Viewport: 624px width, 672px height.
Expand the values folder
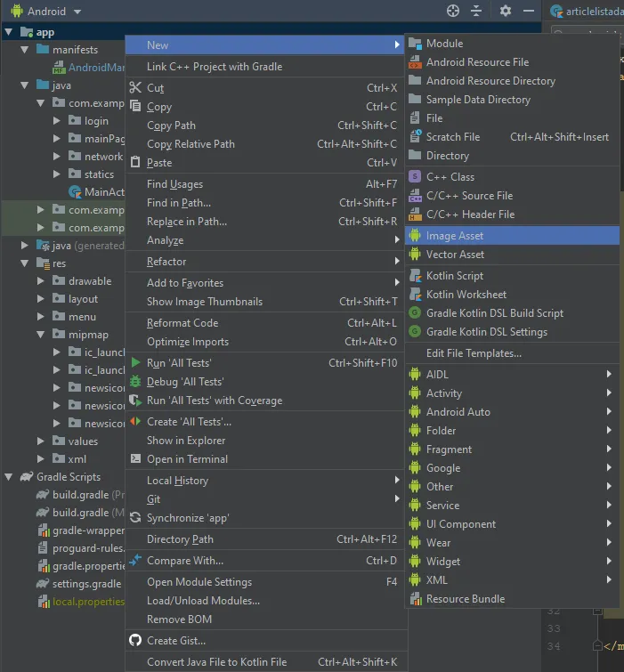click(x=41, y=441)
